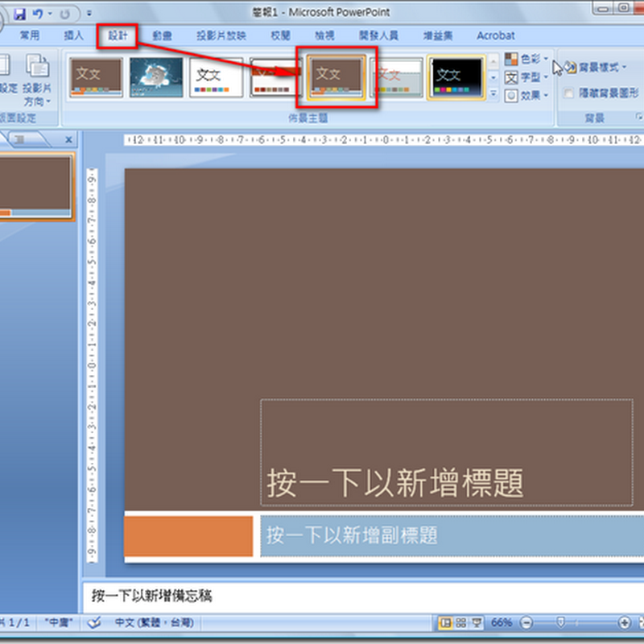Switch to Slide Sorter view in the status bar
The height and width of the screenshot is (644, 644).
coord(460,622)
